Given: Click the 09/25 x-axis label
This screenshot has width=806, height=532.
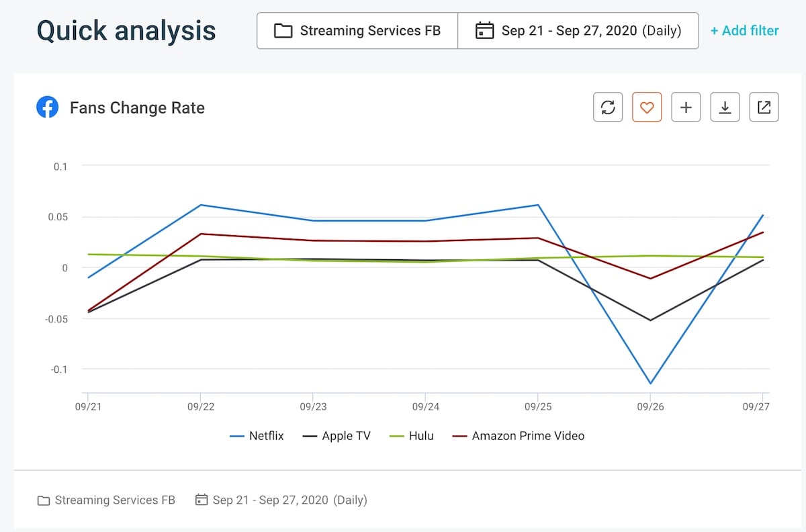Looking at the screenshot, I should pyautogui.click(x=537, y=406).
